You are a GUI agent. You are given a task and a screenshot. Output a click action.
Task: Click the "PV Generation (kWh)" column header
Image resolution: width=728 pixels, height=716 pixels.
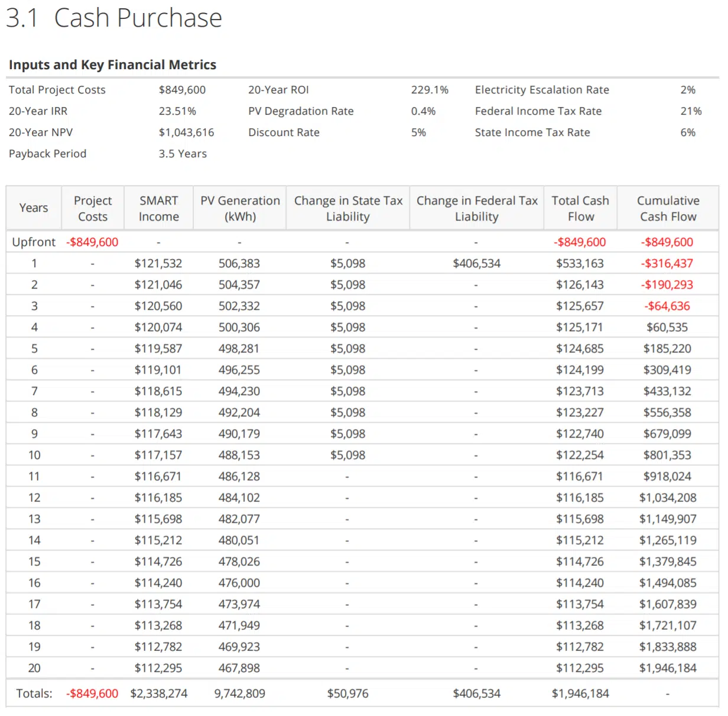coord(240,209)
